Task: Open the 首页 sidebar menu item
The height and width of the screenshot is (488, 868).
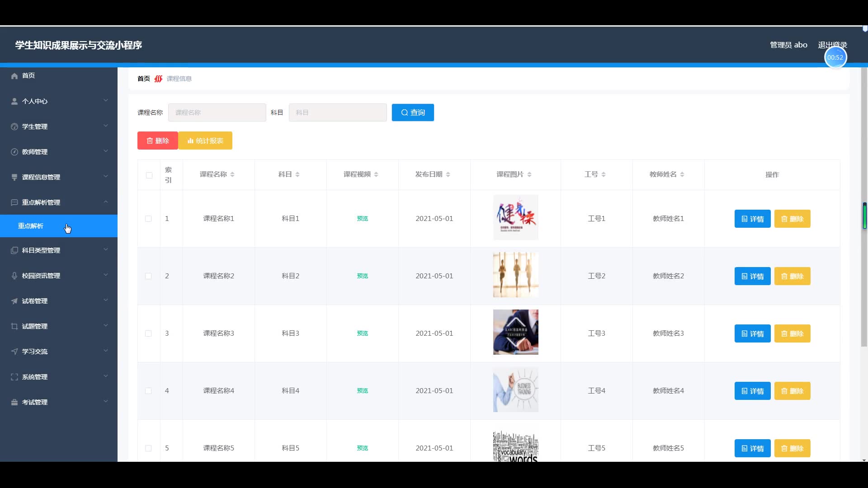Action: [59, 76]
